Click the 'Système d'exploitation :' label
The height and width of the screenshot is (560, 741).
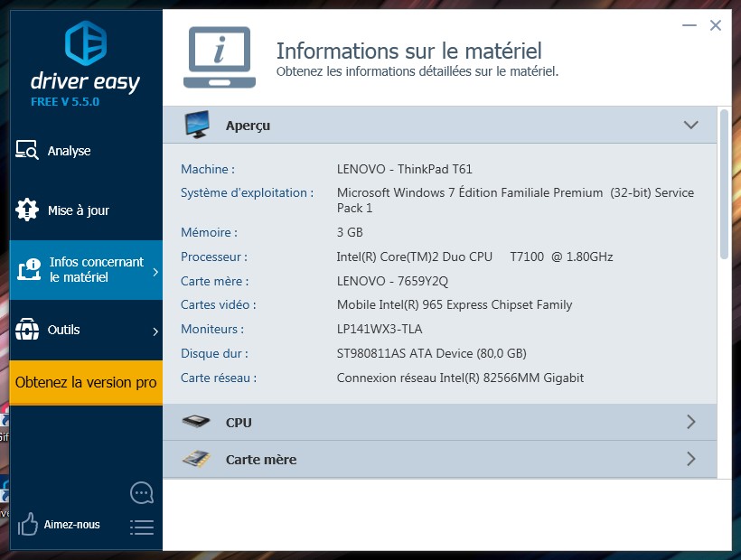[247, 193]
